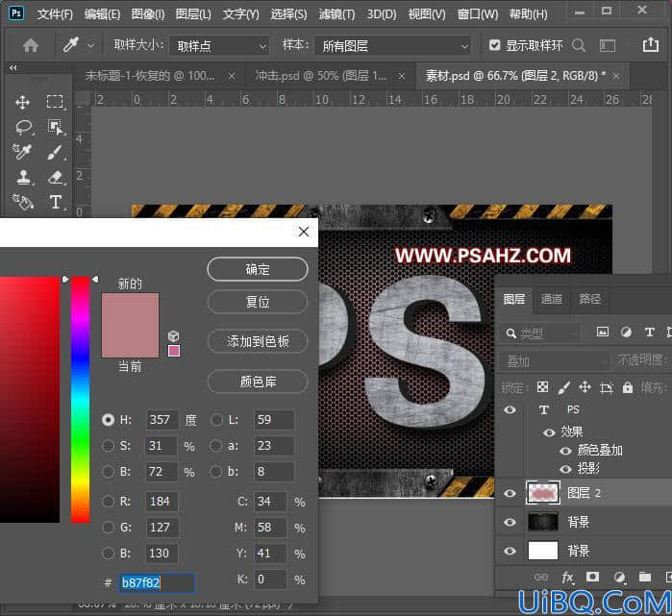Click the vertical hue spectrum slider
The image size is (672, 616).
pyautogui.click(x=80, y=399)
